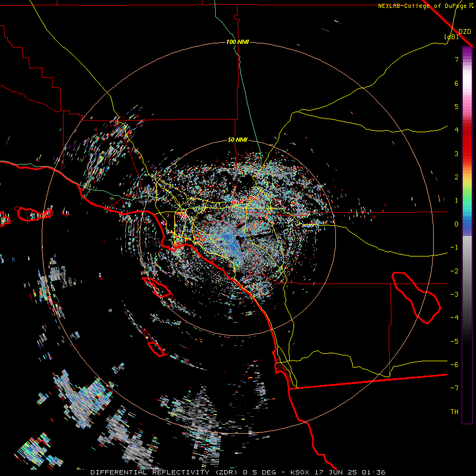Click the 'DIFFERENTIAL REFLECTIVITY (ZDR)' caption text
Viewport: 476px width, 476px height.
[165, 472]
